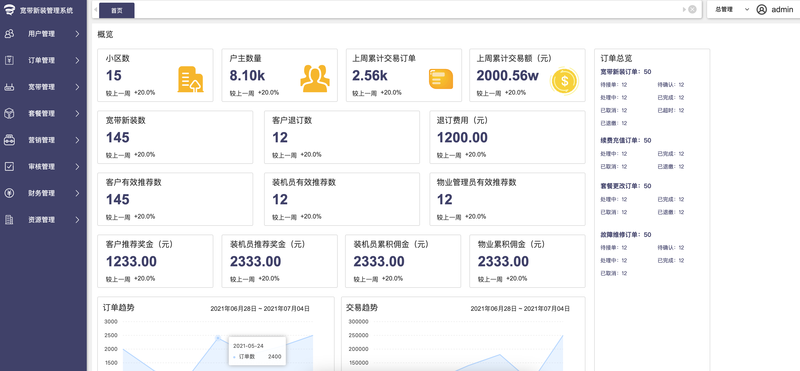This screenshot has width=800, height=371.
Task: Open 订单管理 in the sidebar
Action: point(41,61)
